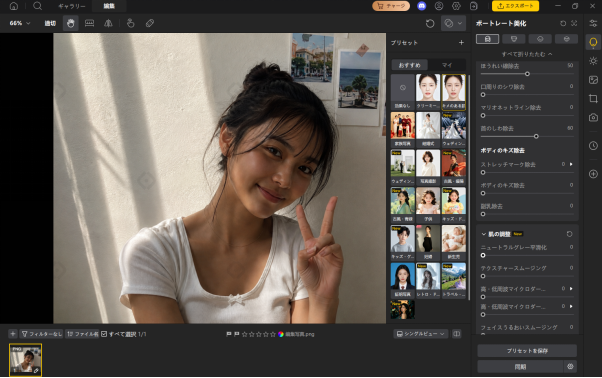Open the search magnifier icon
This screenshot has height=378, width=602.
[x=37, y=6]
